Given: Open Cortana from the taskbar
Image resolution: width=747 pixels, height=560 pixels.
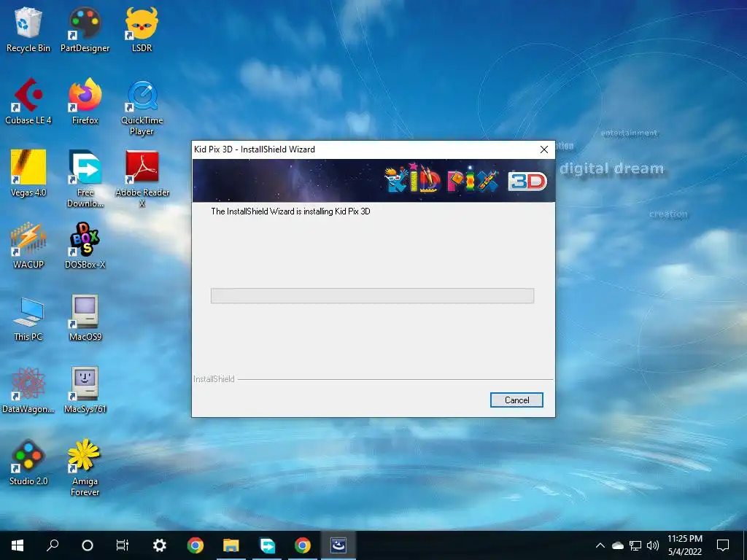Looking at the screenshot, I should (88, 545).
